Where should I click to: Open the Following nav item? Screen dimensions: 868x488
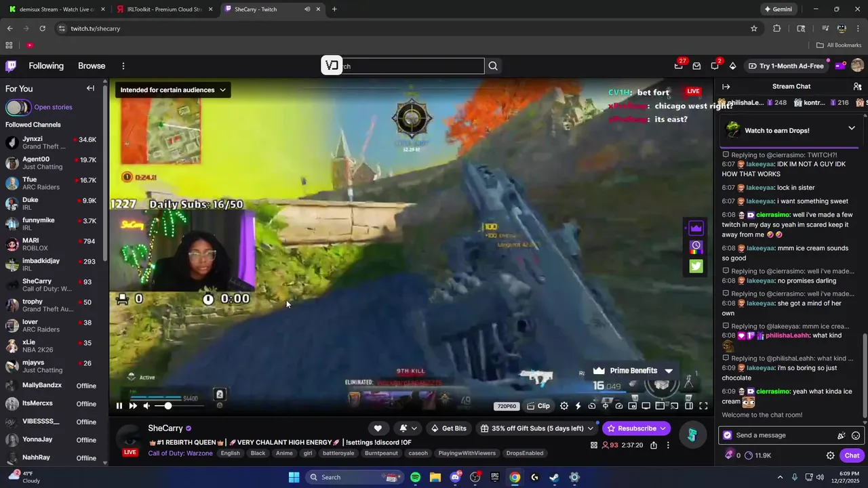coord(46,66)
